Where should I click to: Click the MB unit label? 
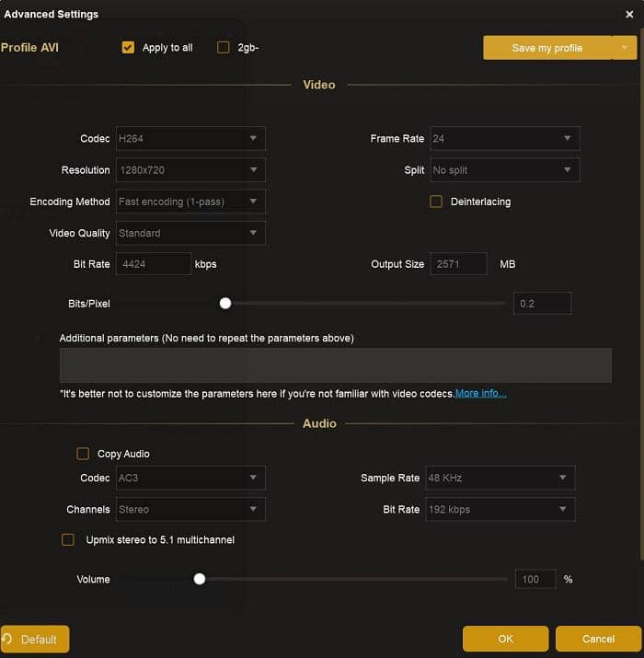(507, 264)
